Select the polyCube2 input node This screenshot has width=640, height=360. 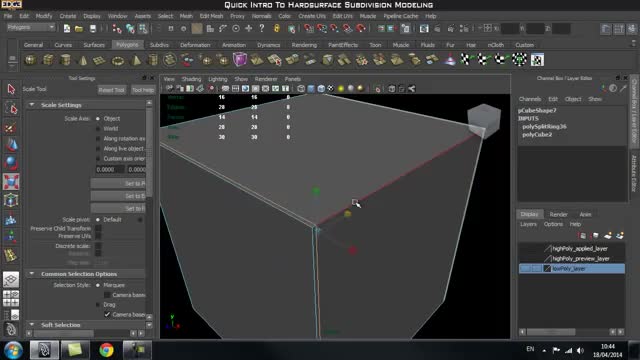tap(537, 135)
